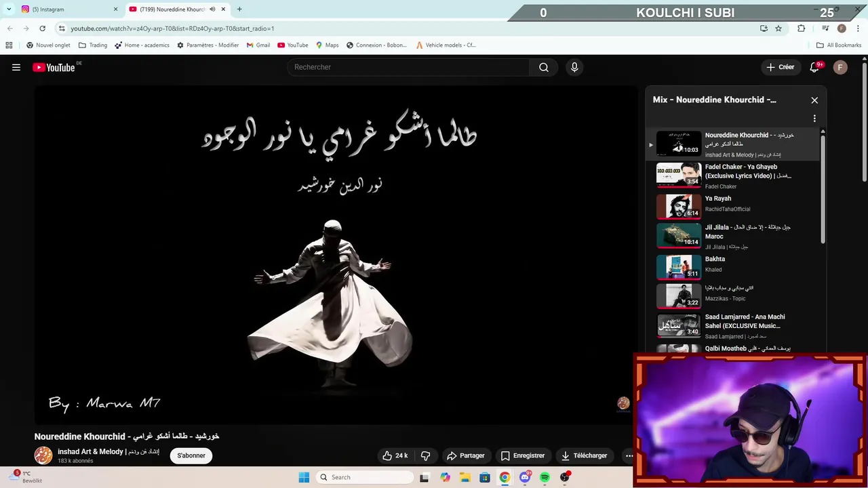Open the Home - academics bookmark
Viewport: 868px width, 488px height.
142,45
